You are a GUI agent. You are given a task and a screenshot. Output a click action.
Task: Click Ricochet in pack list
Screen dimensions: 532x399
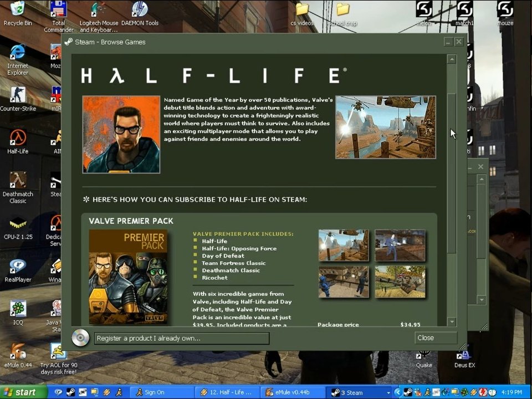click(214, 278)
